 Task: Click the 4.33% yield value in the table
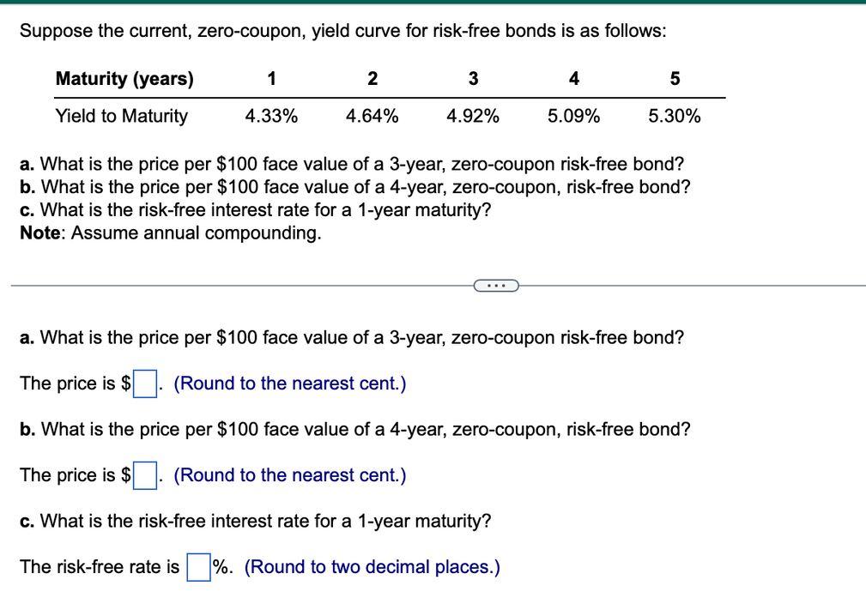coord(271,115)
